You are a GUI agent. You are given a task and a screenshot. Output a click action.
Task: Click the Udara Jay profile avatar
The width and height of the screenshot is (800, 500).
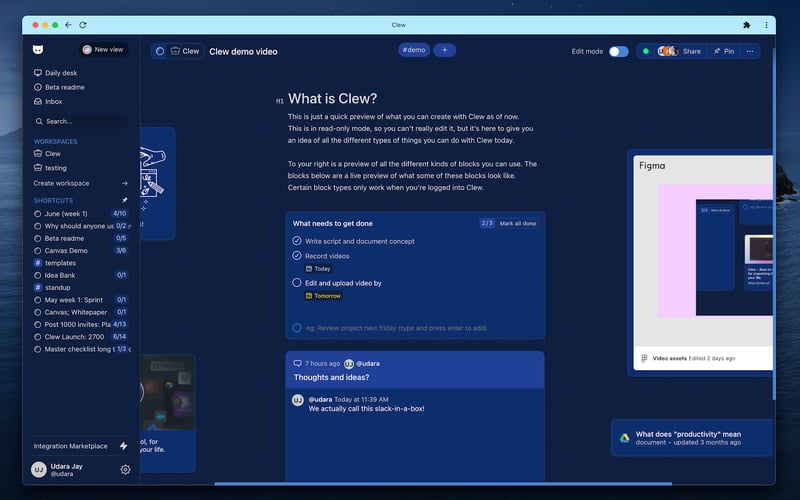click(39, 469)
